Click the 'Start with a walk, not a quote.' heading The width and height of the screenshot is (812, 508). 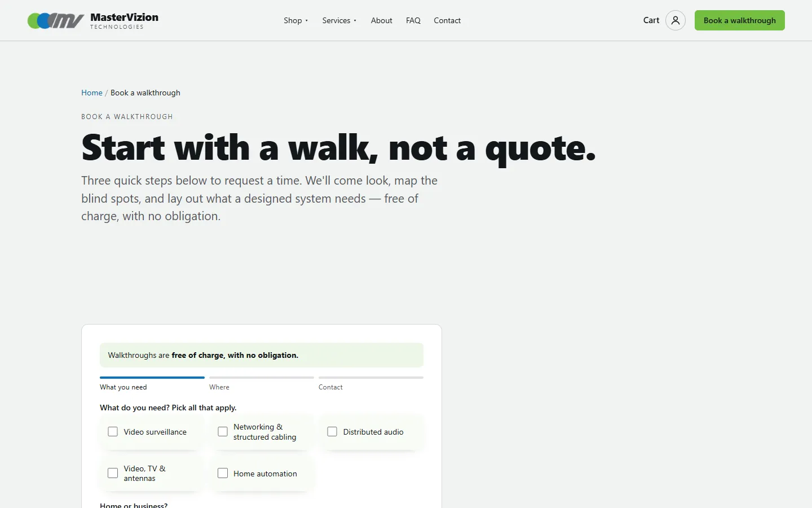click(x=338, y=148)
